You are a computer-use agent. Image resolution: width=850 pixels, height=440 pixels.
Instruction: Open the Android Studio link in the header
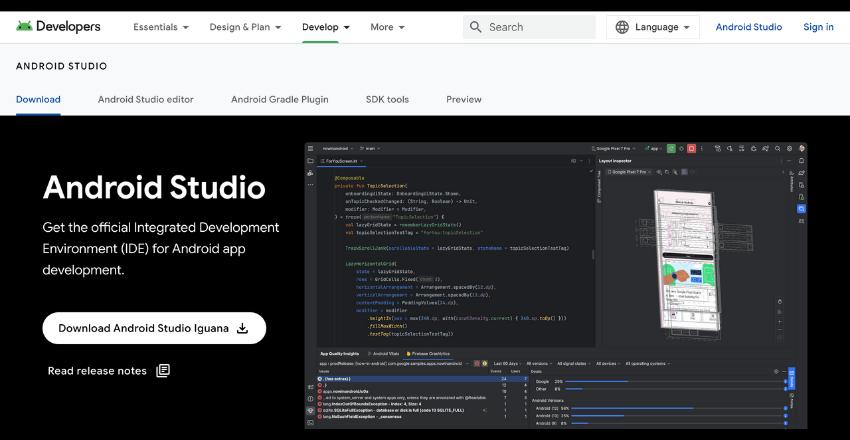[x=749, y=27]
